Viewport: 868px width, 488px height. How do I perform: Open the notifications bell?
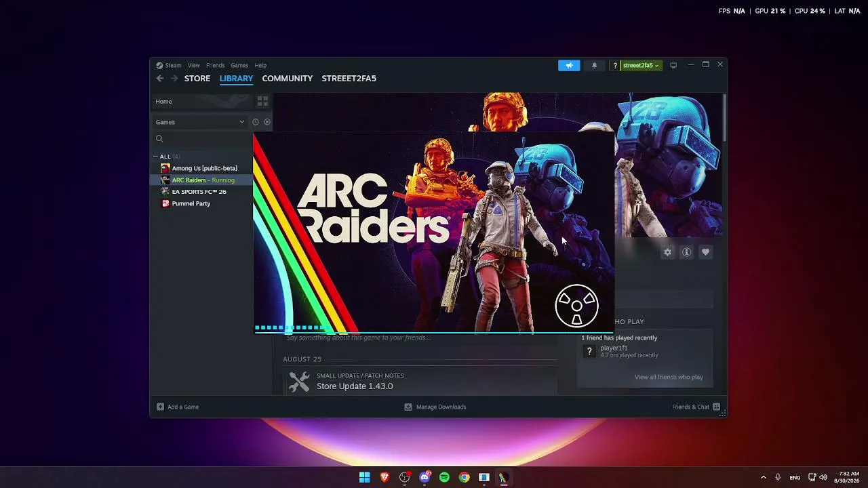595,65
